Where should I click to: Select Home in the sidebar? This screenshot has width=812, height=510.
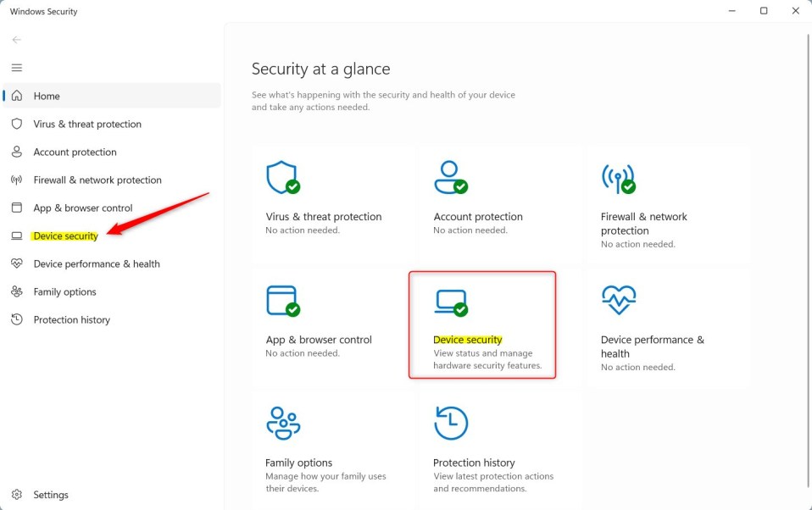coord(112,96)
